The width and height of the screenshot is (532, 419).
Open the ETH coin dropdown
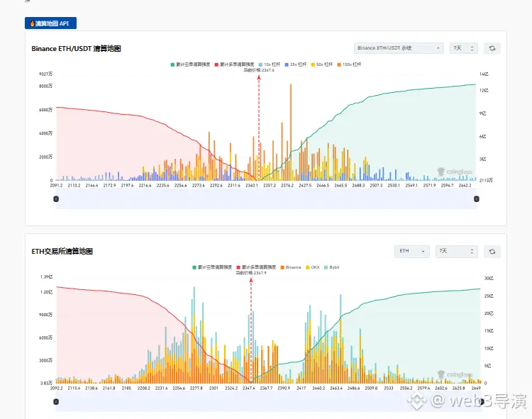(412, 251)
